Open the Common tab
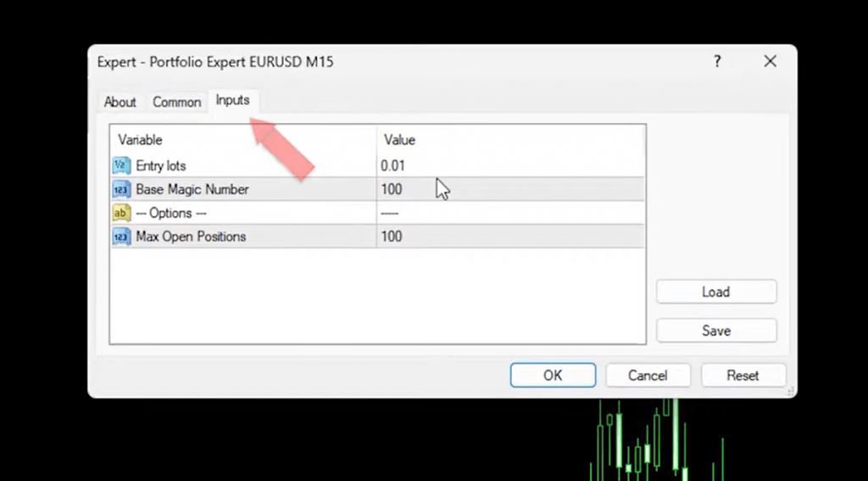Screen dimensions: 868x481 click(176, 102)
